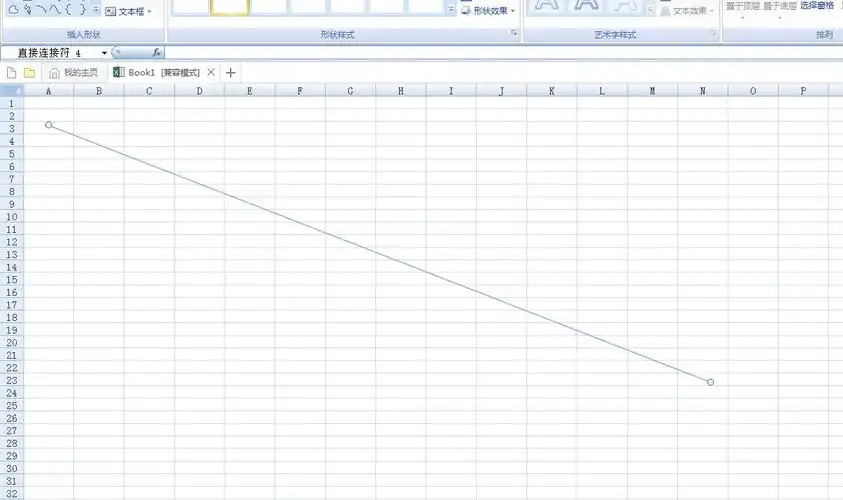Screen dimensions: 843x500
Task: Click 选择窗格 selection pane button
Action: pos(817,6)
